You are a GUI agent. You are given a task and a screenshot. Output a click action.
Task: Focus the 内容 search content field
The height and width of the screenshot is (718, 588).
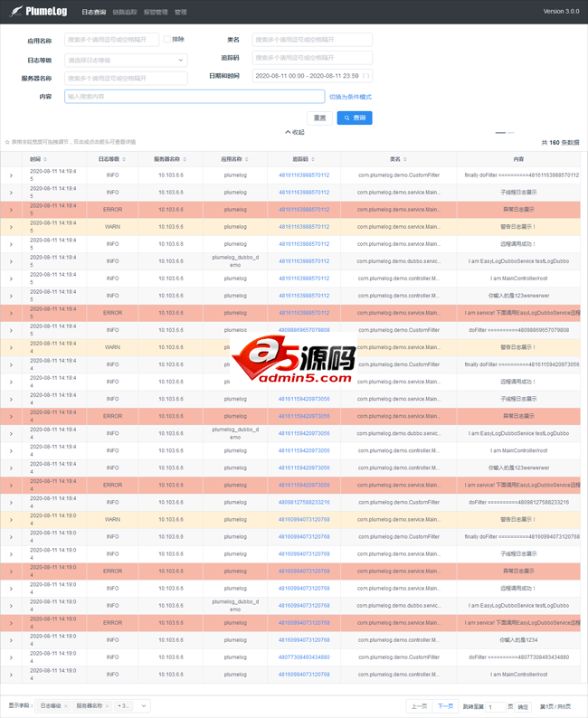194,97
